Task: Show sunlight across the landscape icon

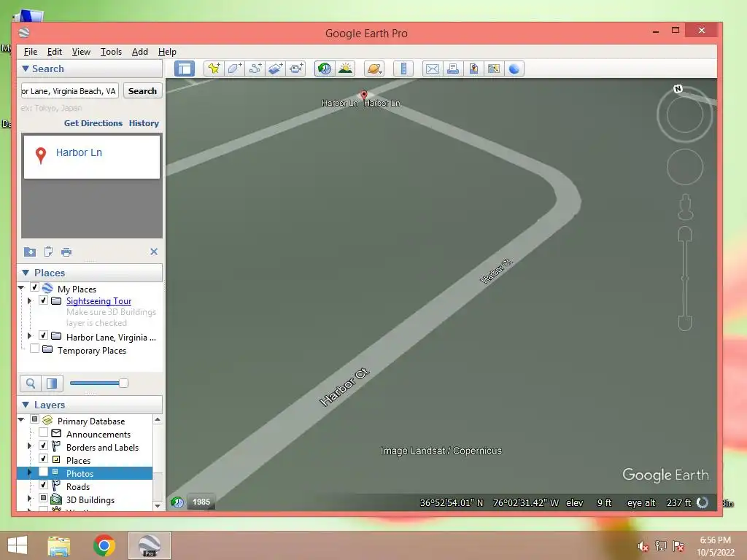Action: (345, 69)
